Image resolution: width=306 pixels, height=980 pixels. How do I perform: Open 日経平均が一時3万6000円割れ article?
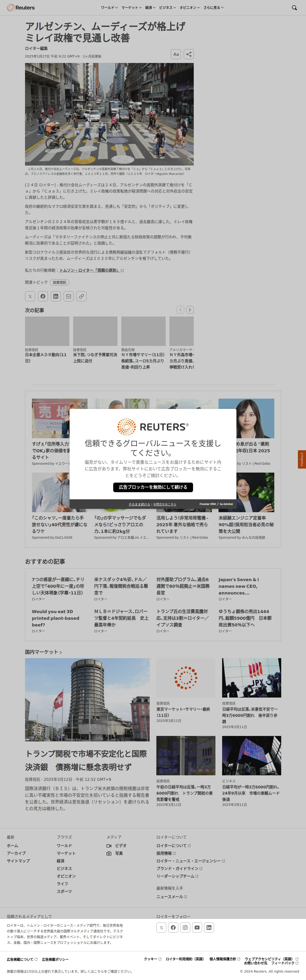coord(251,793)
